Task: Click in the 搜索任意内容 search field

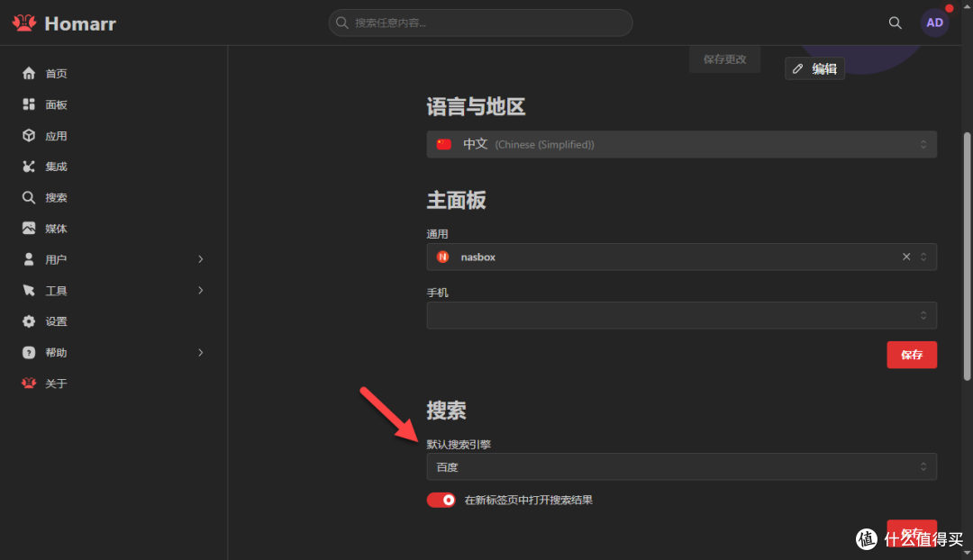Action: coord(481,23)
